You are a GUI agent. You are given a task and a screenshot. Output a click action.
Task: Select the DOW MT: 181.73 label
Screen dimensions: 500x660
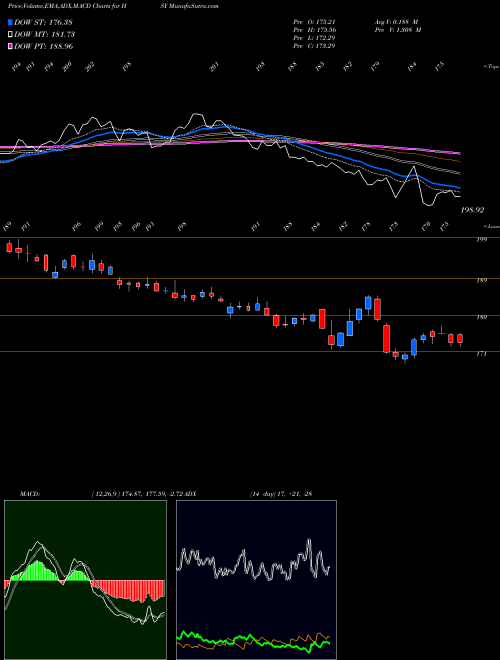44,34
